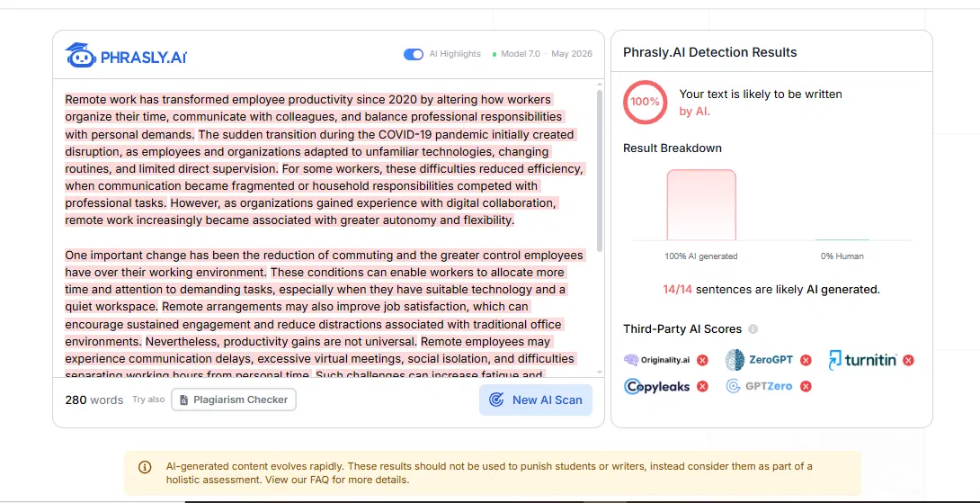Image resolution: width=980 pixels, height=503 pixels.
Task: Click the Copyleaks logo
Action: [x=657, y=386]
